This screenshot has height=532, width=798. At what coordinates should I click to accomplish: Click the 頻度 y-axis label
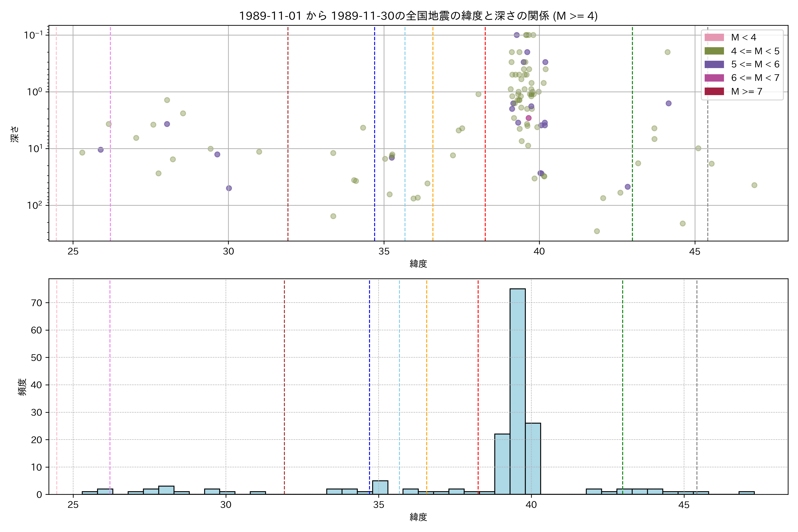22,387
